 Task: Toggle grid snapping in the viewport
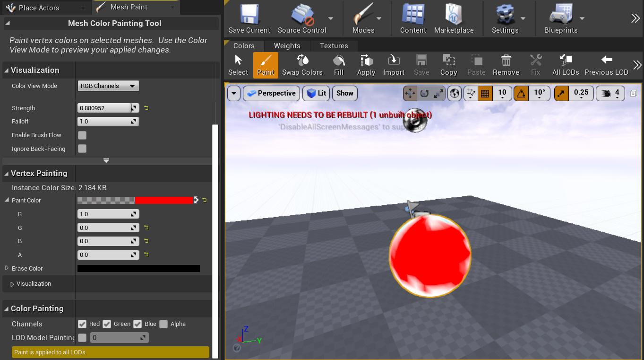pos(485,93)
